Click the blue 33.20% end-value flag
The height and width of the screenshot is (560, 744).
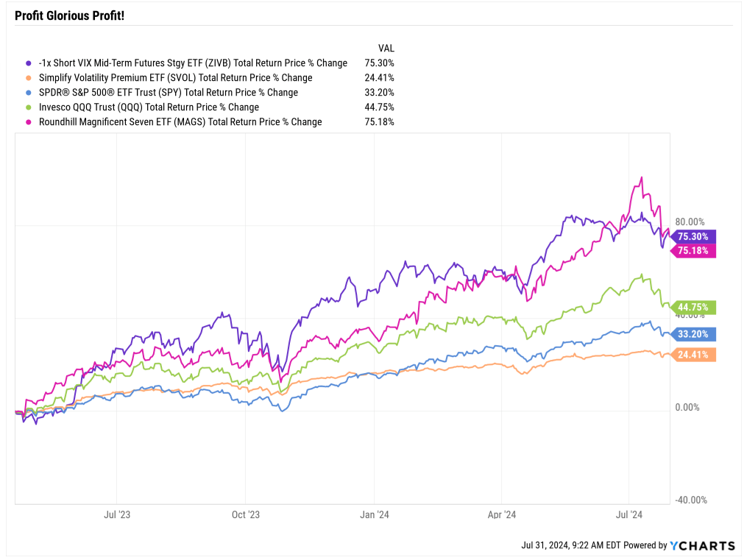(x=694, y=334)
